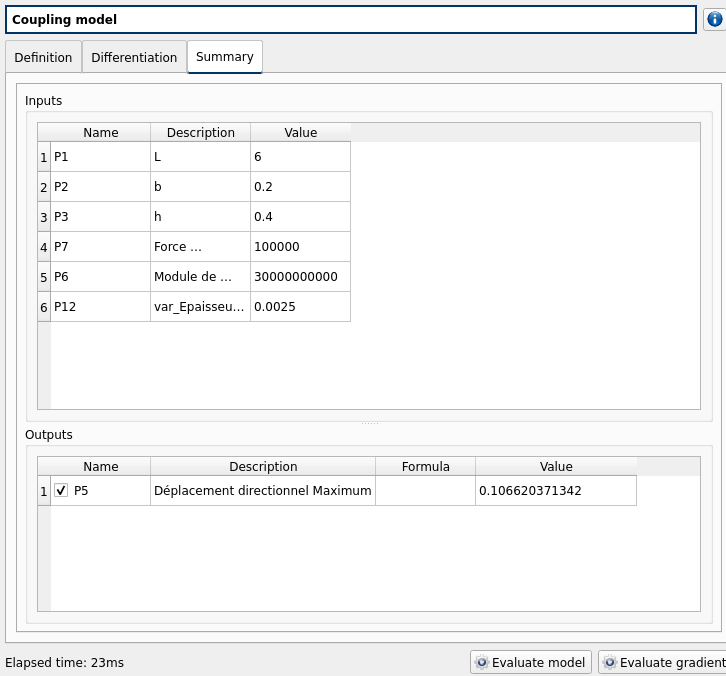Select row 6 header in inputs table
Image resolution: width=726 pixels, height=676 pixels.
coord(43,307)
